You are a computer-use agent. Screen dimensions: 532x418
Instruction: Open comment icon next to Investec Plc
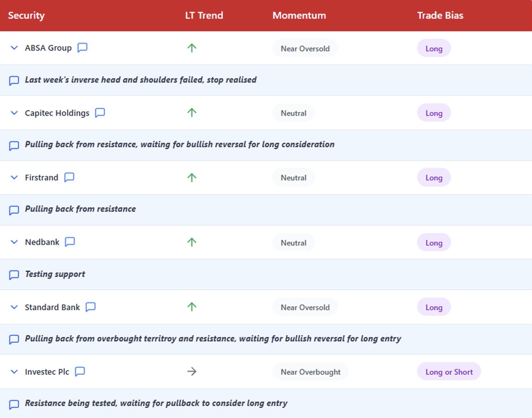pos(80,371)
